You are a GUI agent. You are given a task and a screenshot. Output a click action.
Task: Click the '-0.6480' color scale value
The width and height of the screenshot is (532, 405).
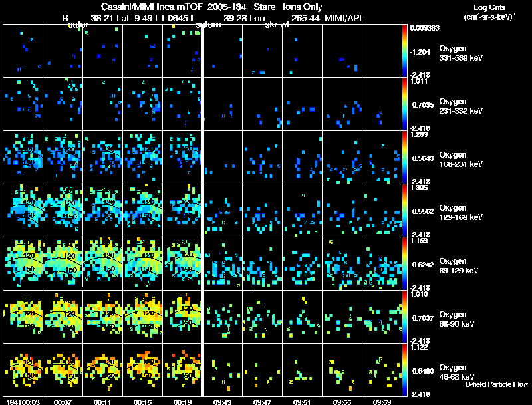[x=422, y=371]
